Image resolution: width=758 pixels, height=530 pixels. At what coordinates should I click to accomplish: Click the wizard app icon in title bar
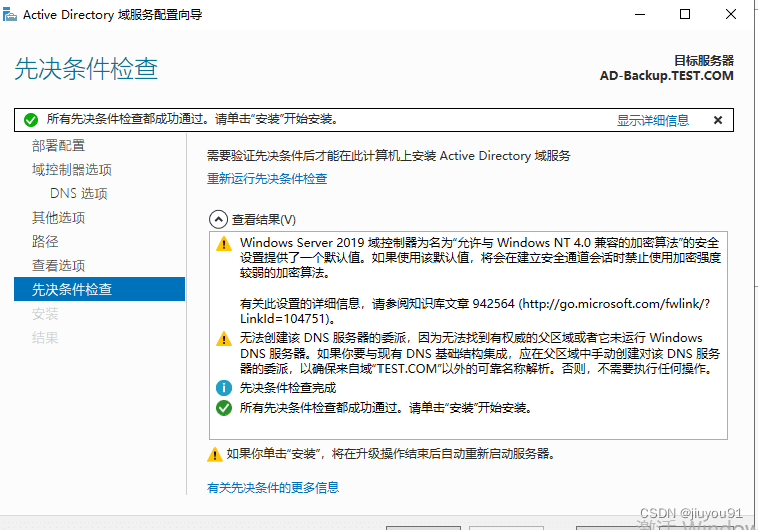tap(9, 15)
